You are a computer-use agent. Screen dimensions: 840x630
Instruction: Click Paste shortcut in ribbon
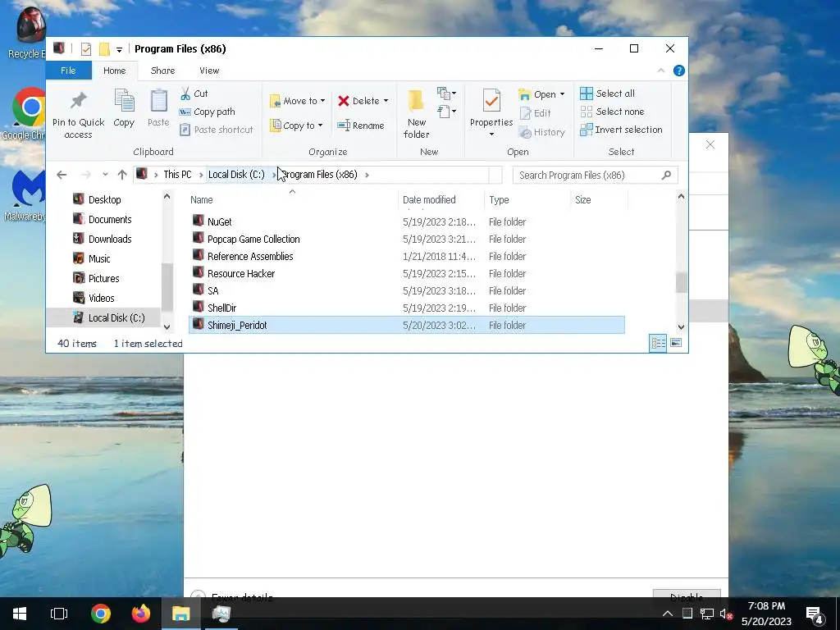pos(217,130)
